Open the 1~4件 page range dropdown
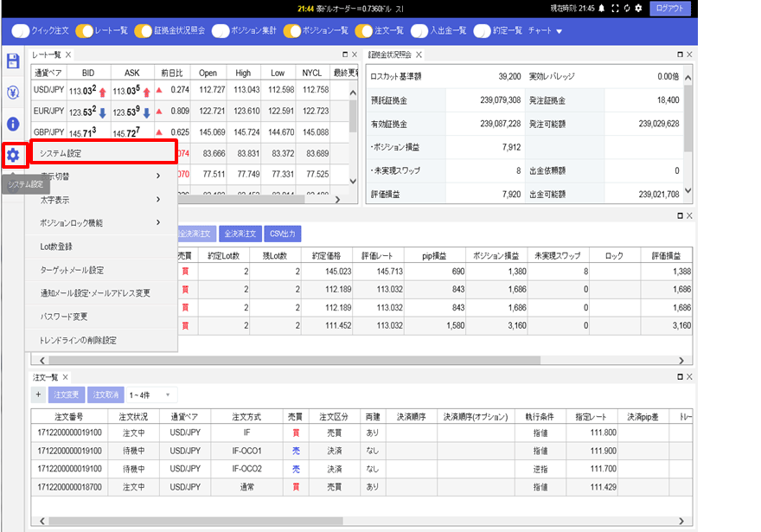 [151, 394]
